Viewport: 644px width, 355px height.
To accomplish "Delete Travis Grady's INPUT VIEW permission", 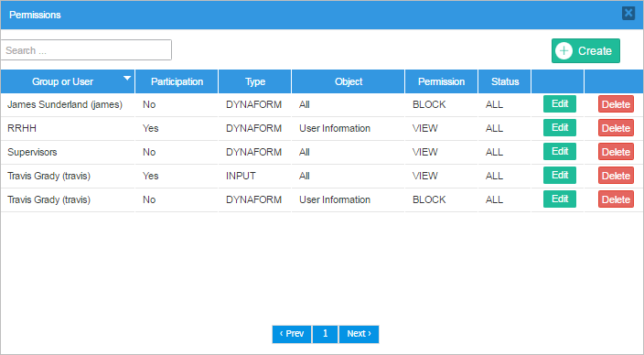I will (x=616, y=176).
